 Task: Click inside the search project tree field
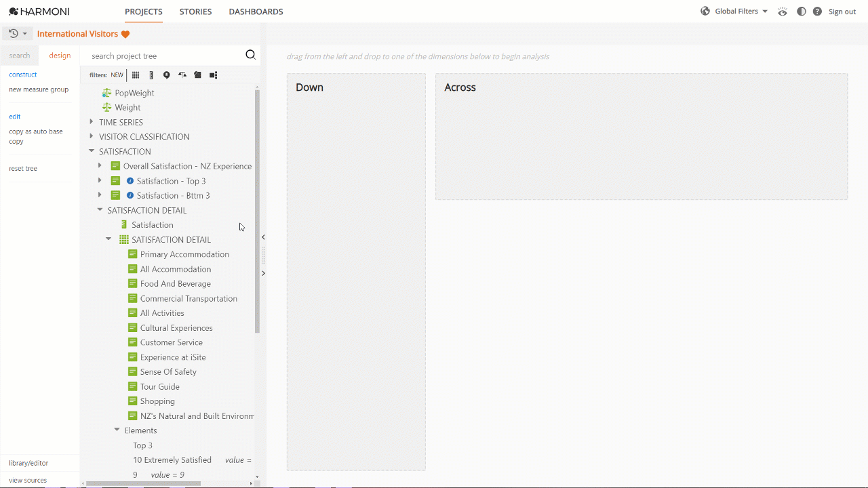point(163,55)
